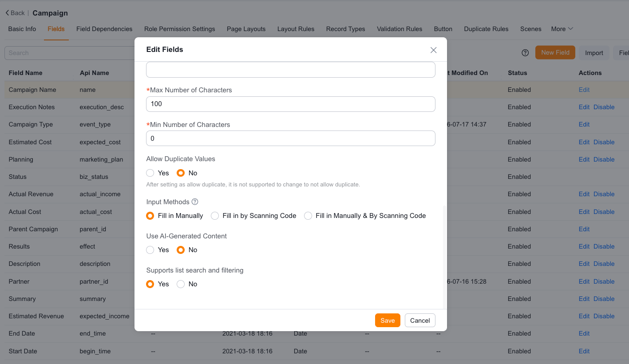Select No for Supports list search and filtering
The image size is (629, 364).
[181, 284]
